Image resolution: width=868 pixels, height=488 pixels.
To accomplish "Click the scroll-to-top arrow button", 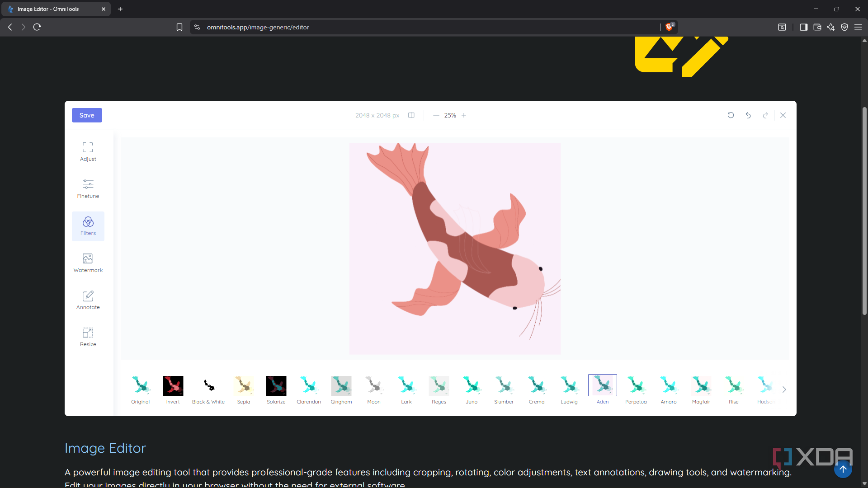I will [x=843, y=469].
